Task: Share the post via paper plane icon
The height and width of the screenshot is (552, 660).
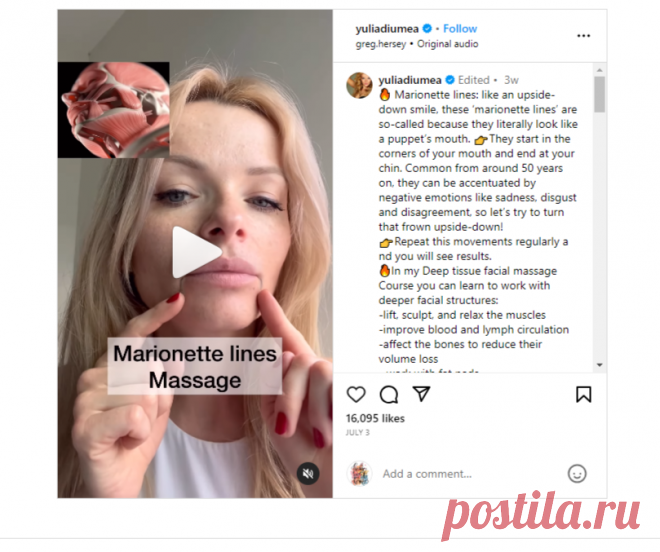Action: tap(421, 393)
